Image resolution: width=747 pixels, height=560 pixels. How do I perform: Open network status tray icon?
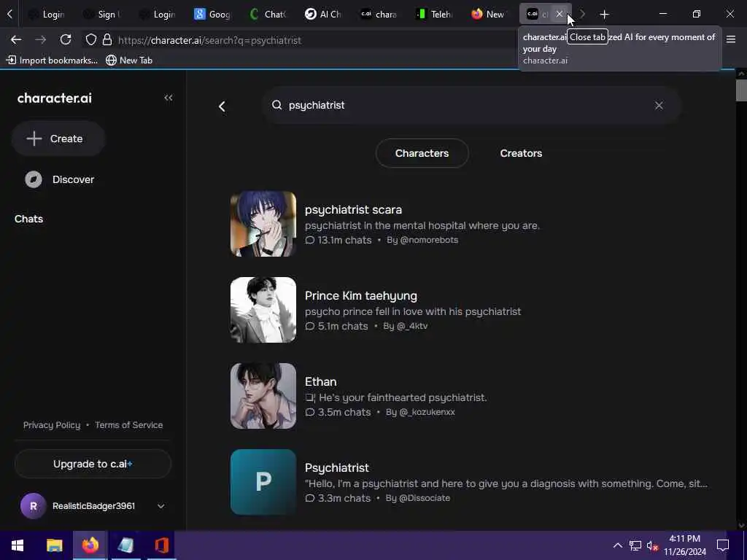[635, 545]
